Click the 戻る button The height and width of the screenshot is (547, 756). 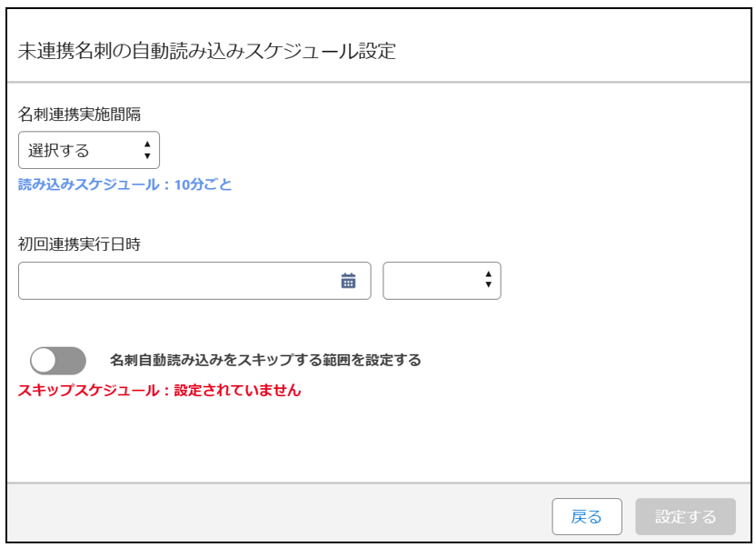[587, 516]
